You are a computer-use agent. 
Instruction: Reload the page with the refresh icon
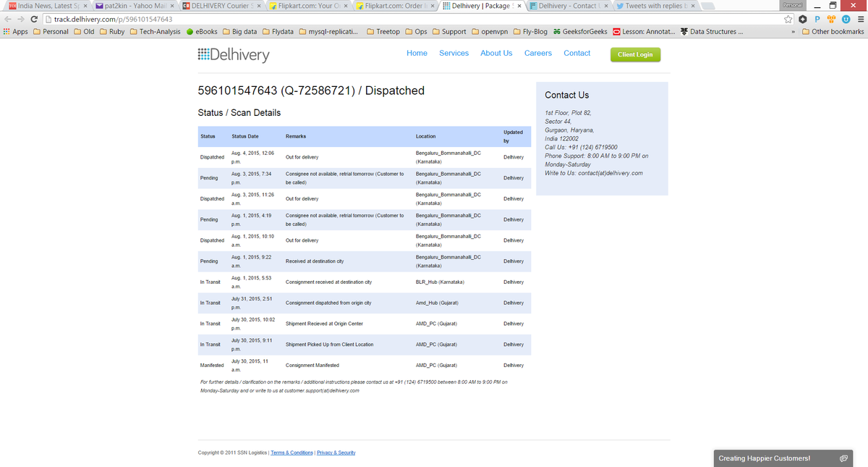point(35,20)
